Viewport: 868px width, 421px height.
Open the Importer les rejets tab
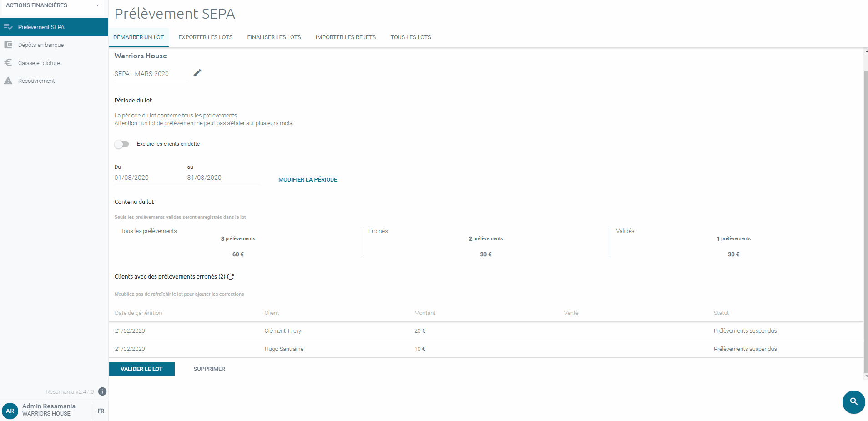point(346,37)
